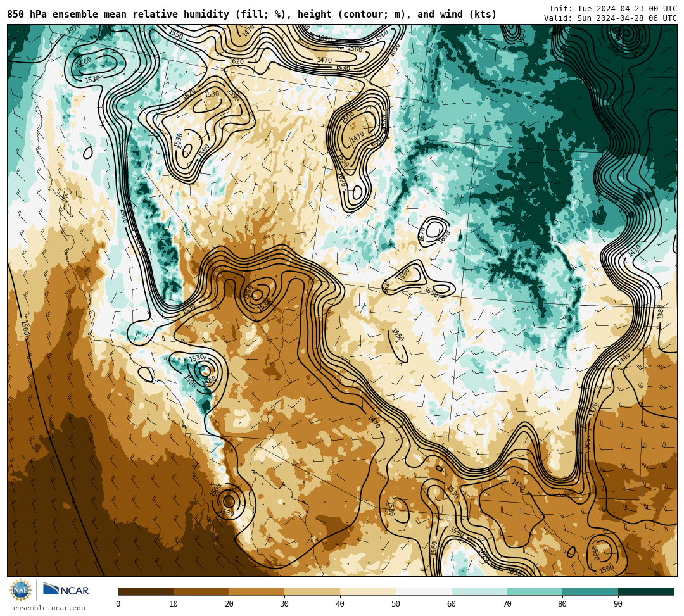Click the '1410' contour label on the map

634,250
